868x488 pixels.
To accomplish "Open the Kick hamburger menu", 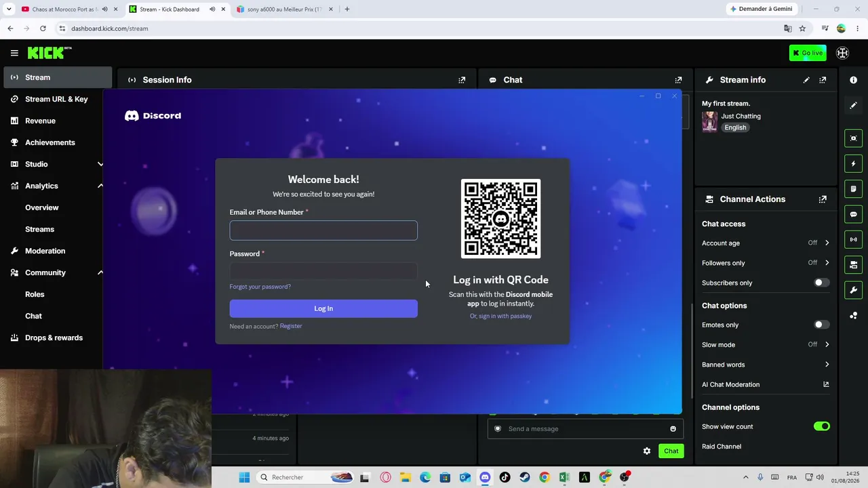I will pos(14,53).
